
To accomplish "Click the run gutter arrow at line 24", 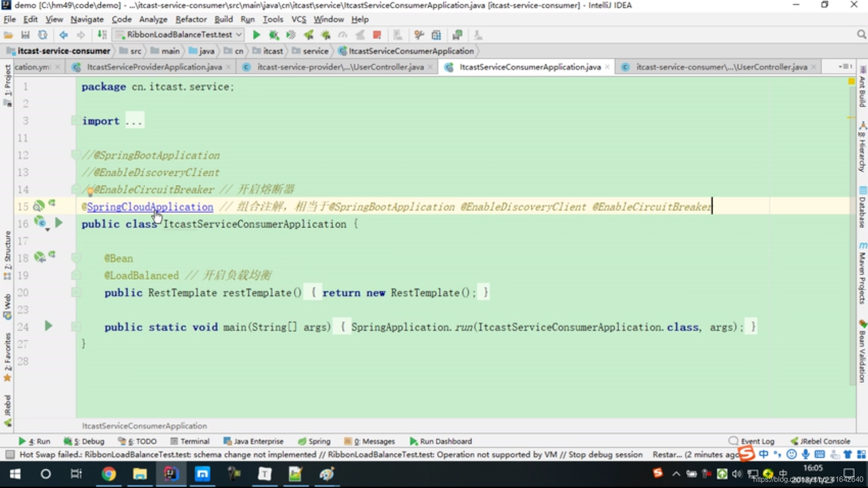I will (x=48, y=326).
